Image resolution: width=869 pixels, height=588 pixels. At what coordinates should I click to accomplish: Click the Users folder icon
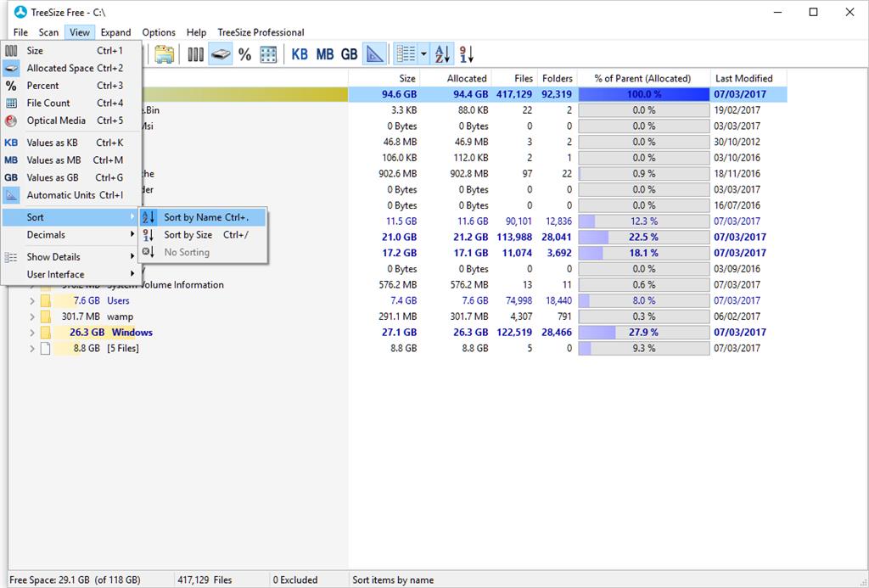[46, 301]
